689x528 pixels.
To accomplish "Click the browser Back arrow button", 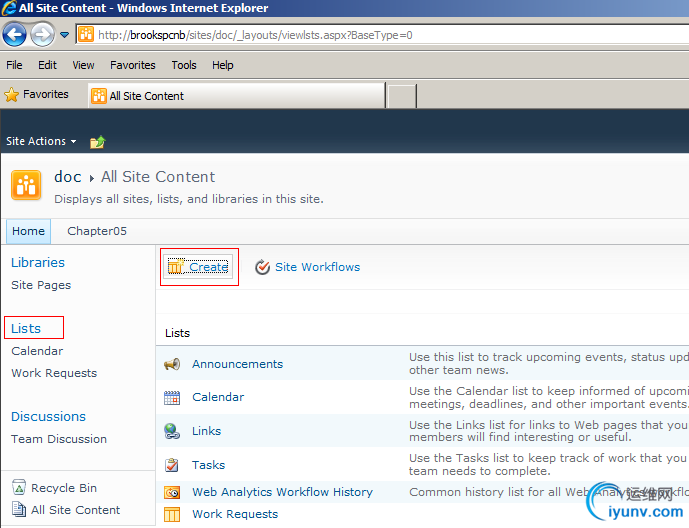I will point(15,34).
